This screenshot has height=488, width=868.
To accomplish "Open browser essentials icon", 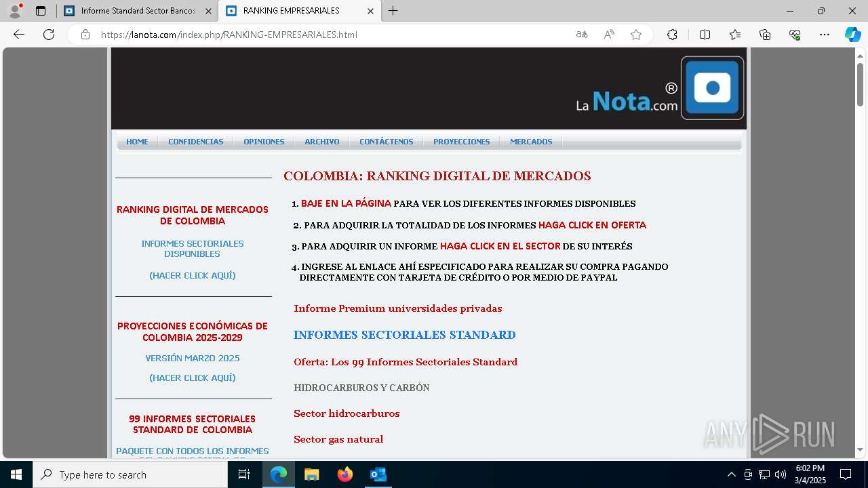I will (795, 35).
